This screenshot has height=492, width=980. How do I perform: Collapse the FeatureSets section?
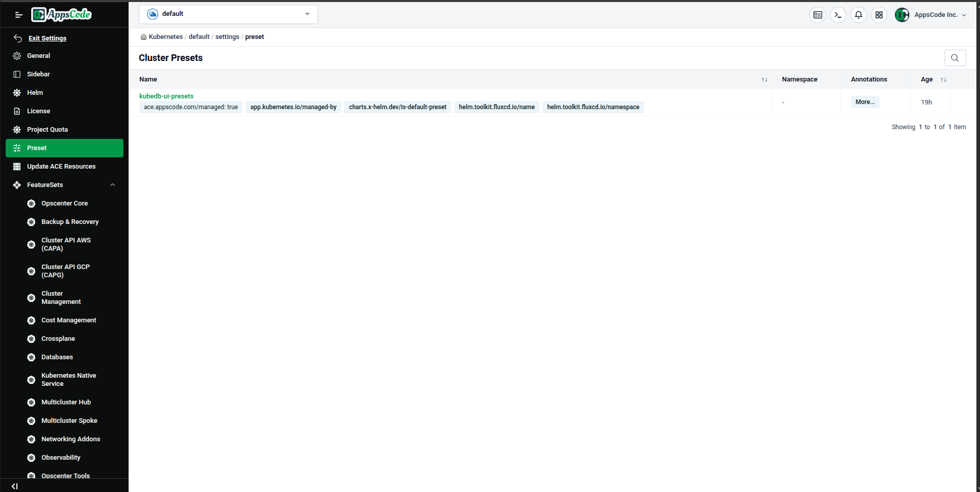112,184
